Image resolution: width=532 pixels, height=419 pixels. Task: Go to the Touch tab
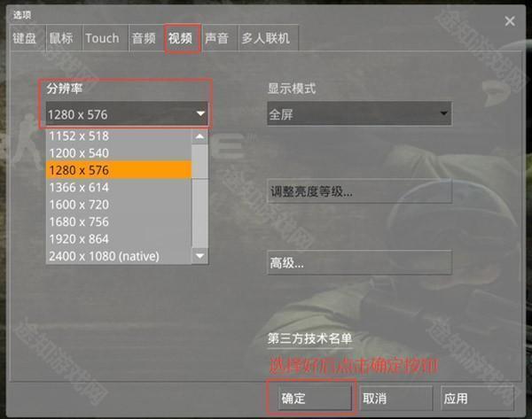[103, 38]
